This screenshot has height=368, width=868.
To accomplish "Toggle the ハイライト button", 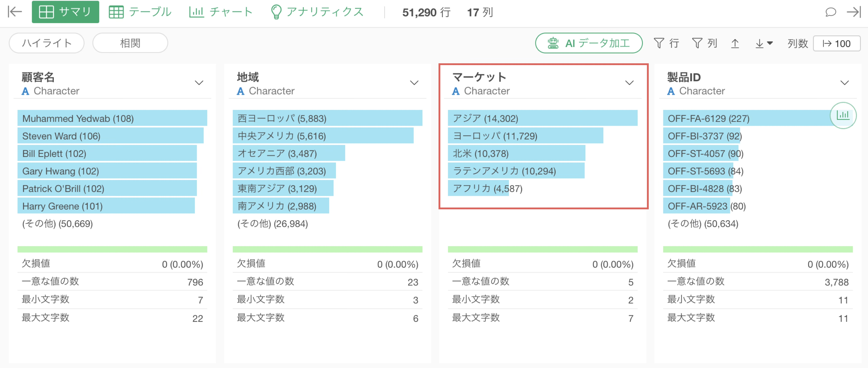I will (x=47, y=43).
